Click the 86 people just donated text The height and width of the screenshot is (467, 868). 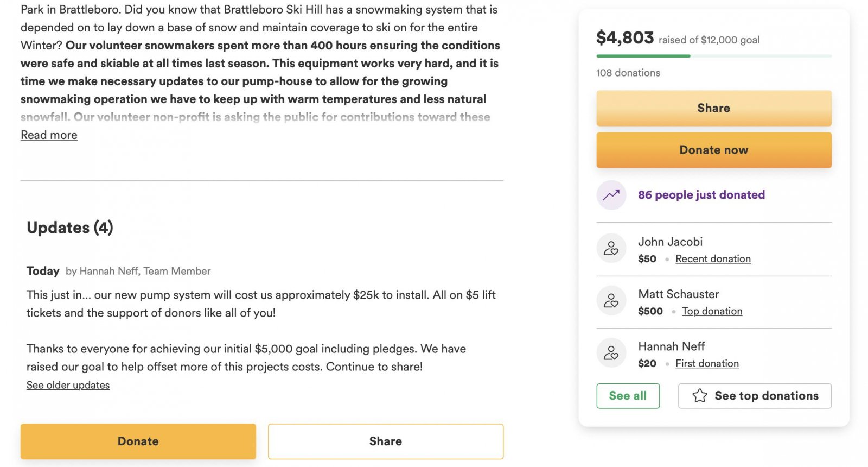click(701, 195)
